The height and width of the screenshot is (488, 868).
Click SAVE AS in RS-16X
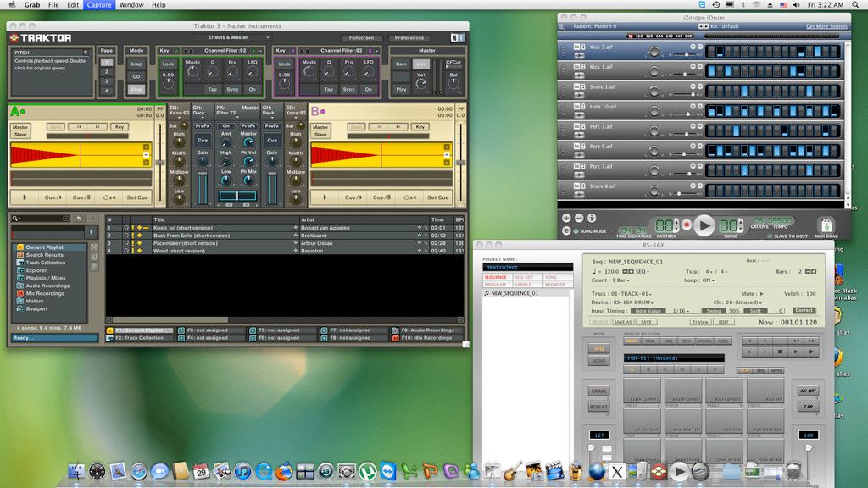(623, 322)
